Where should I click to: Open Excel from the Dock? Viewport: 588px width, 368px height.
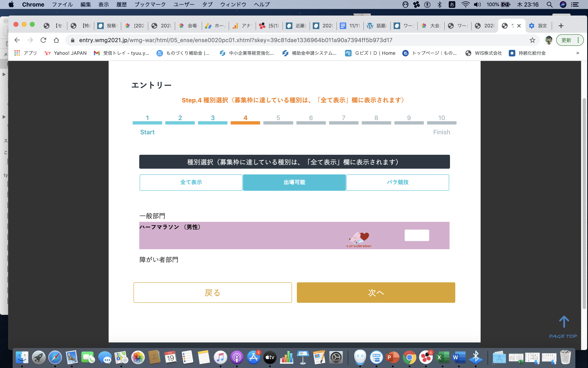pyautogui.click(x=442, y=357)
